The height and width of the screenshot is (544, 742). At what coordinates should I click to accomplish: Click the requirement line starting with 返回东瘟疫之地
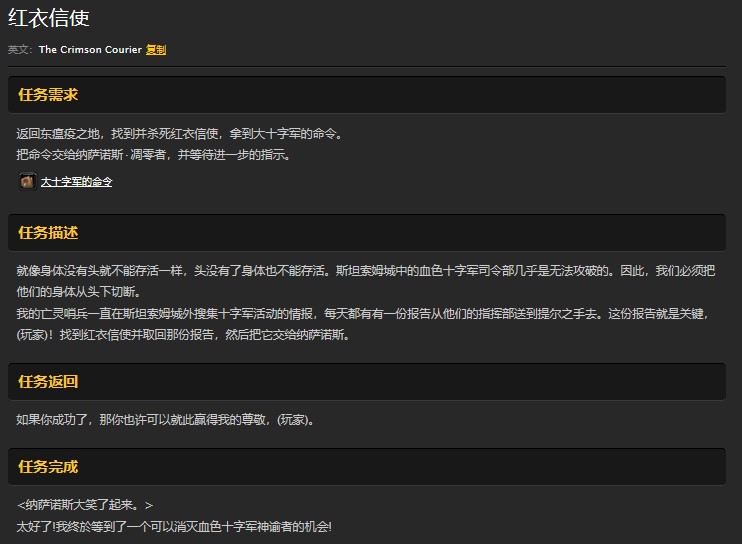[x=180, y=134]
